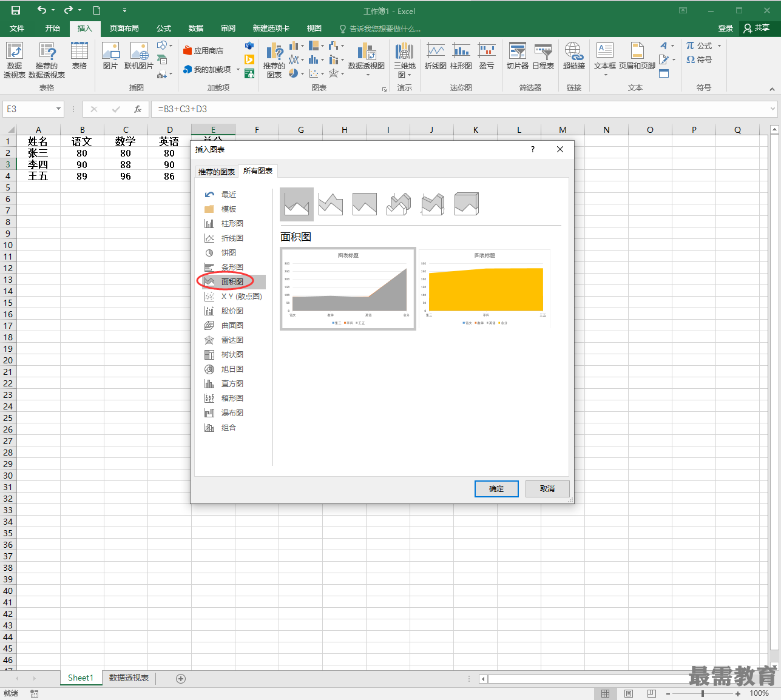Screen dimensions: 781x700
Task: Insert a Line sparkline (折线图) from ribbon
Action: click(435, 56)
